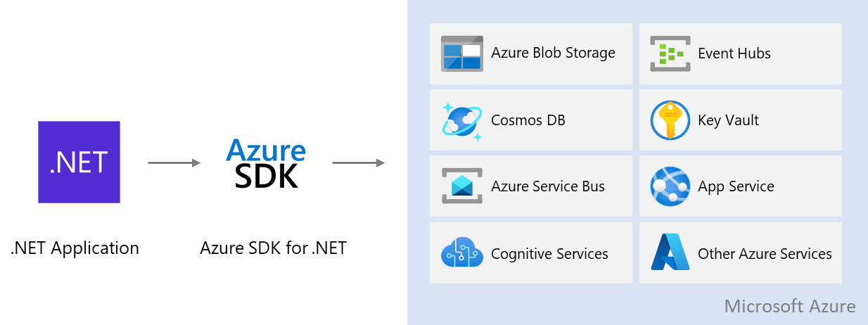
Task: Select the Event Hubs icon
Action: point(670,53)
